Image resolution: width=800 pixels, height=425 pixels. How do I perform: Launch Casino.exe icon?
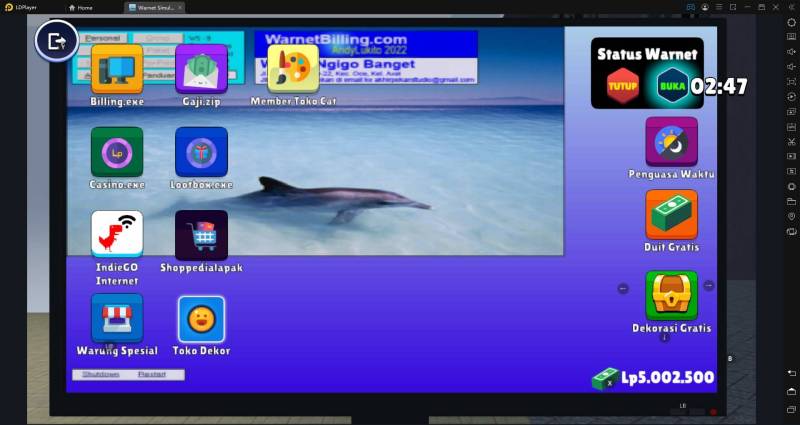(117, 152)
